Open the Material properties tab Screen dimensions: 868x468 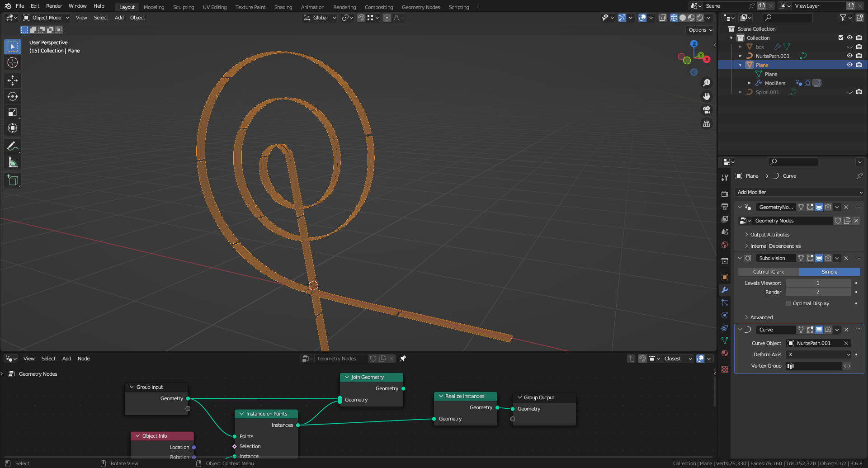click(725, 353)
